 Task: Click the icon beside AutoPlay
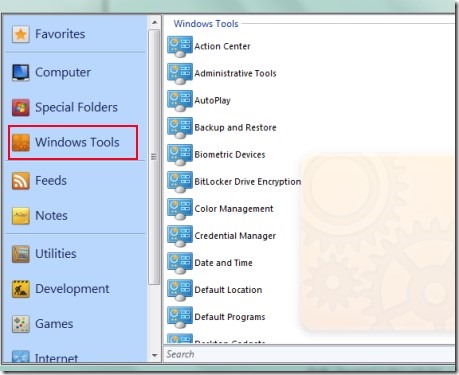[180, 100]
